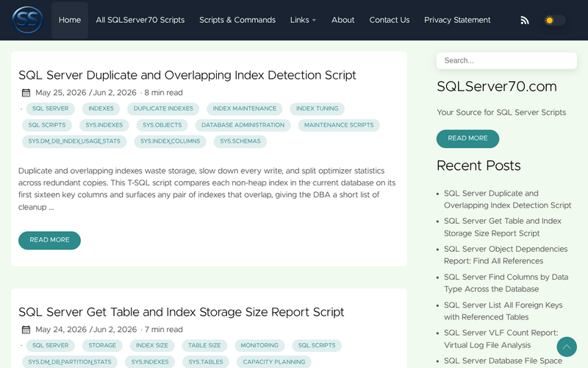Screen dimensions: 588x368
Task: Open recent post List All Foreign Keys
Action: pyautogui.click(x=503, y=311)
